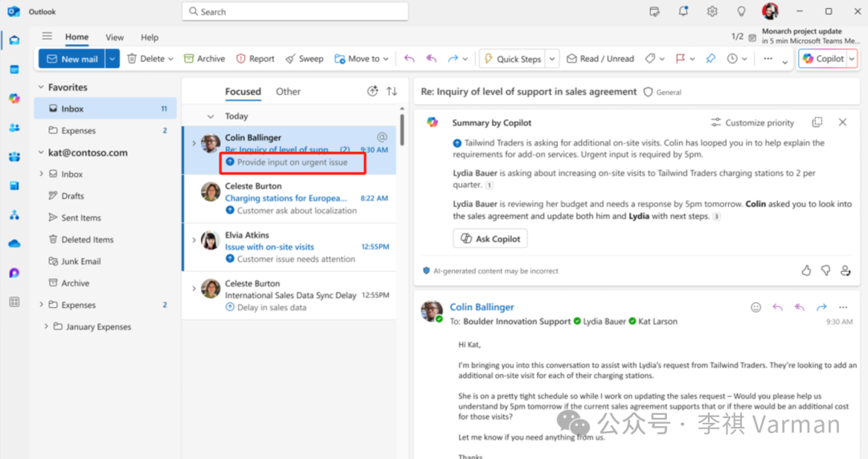Click the Forward arrow in the ribbon
Image resolution: width=868 pixels, height=459 pixels.
(x=452, y=59)
